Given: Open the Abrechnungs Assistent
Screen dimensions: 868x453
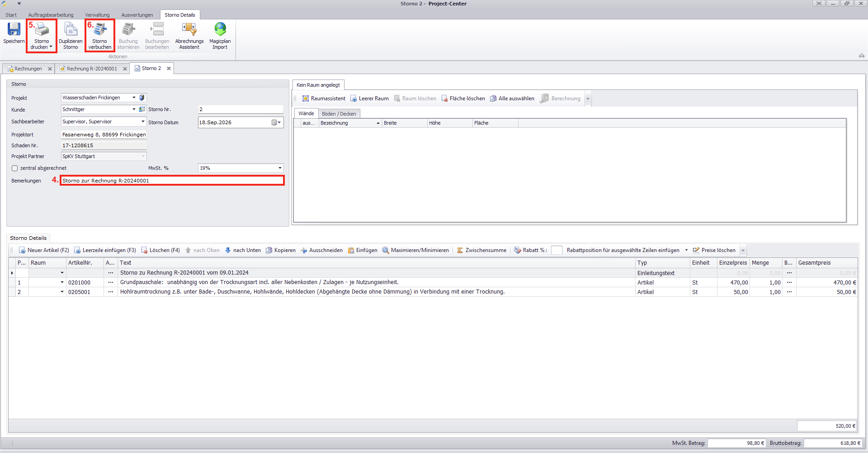Looking at the screenshot, I should pyautogui.click(x=189, y=35).
